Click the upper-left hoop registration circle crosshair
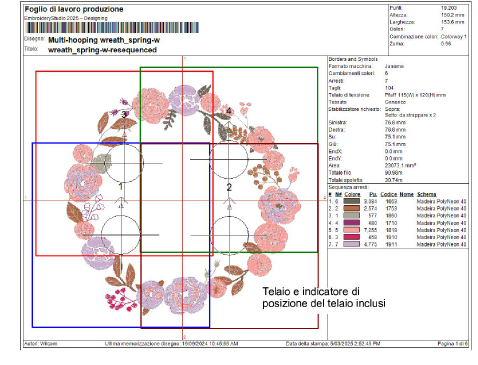The image size is (478, 365). click(124, 163)
